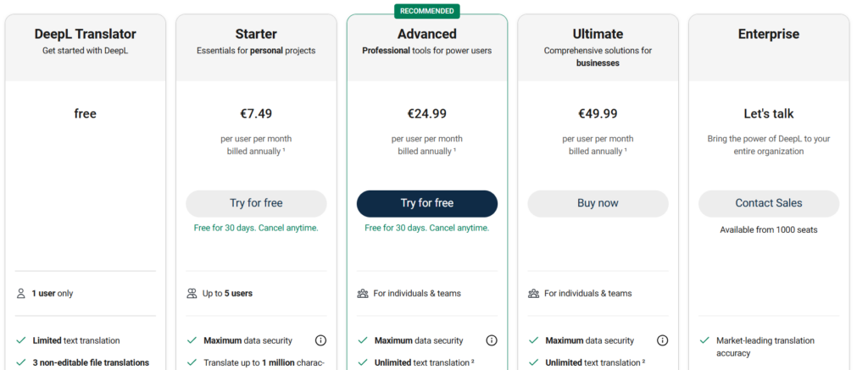Viewport: 868px width, 370px height.
Task: Click the €24.99 price in Advanced plan
Action: coord(427,114)
